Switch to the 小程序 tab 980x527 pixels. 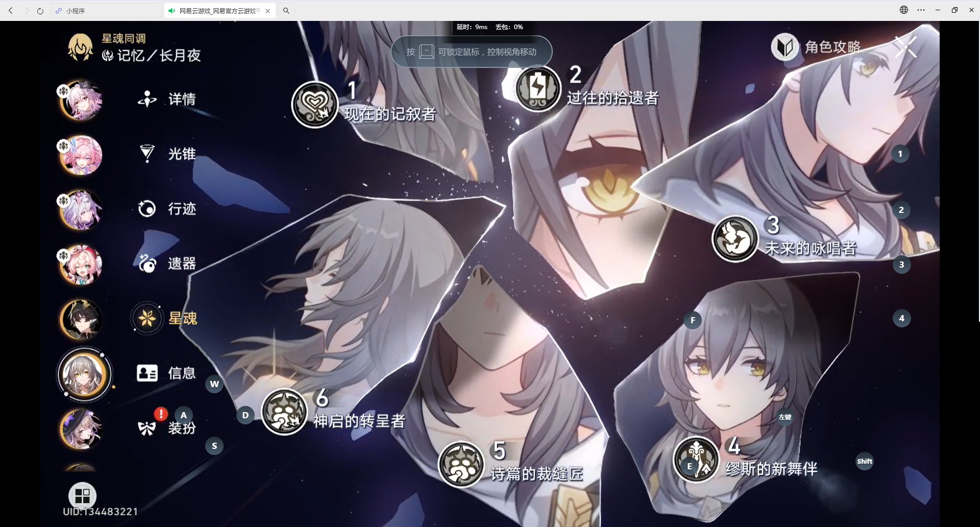107,11
